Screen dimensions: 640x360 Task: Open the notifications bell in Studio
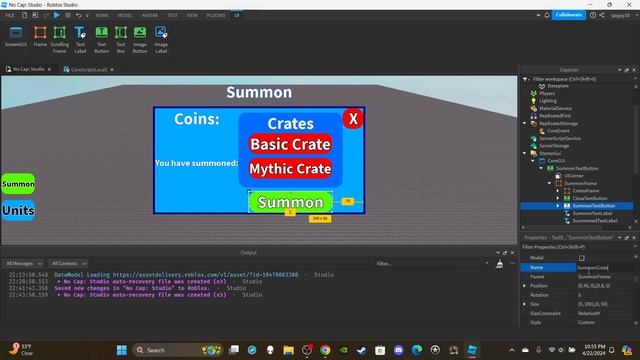pyautogui.click(x=547, y=15)
